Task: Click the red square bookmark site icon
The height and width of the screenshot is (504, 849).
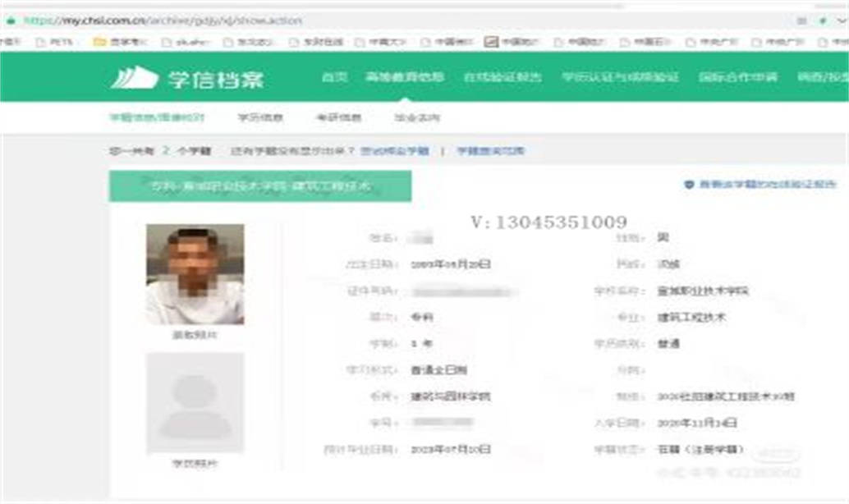Action: coord(491,39)
